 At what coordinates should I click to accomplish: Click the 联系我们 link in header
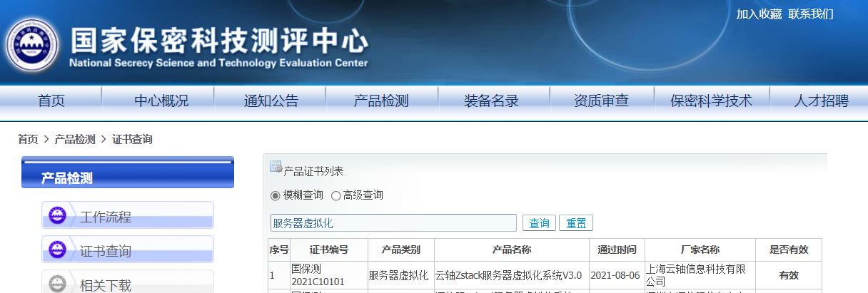pyautogui.click(x=811, y=14)
